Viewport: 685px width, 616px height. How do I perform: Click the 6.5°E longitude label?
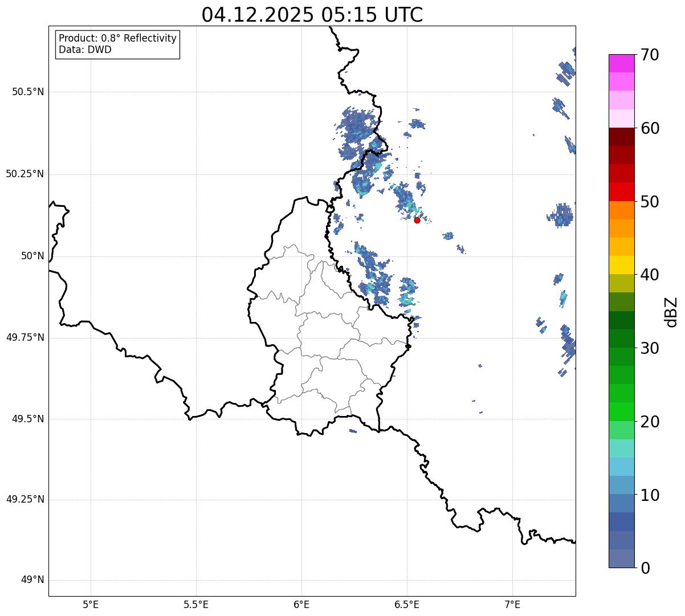407,605
